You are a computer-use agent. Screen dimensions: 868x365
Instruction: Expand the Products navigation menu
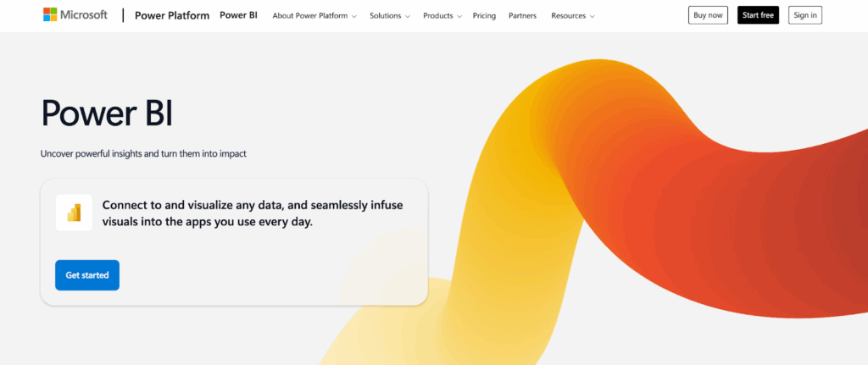click(442, 15)
